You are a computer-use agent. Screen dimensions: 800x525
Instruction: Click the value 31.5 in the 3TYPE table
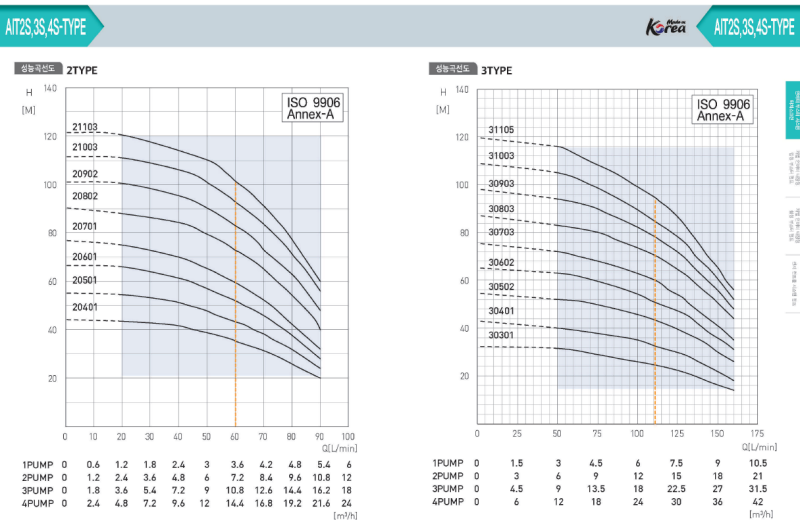point(758,489)
